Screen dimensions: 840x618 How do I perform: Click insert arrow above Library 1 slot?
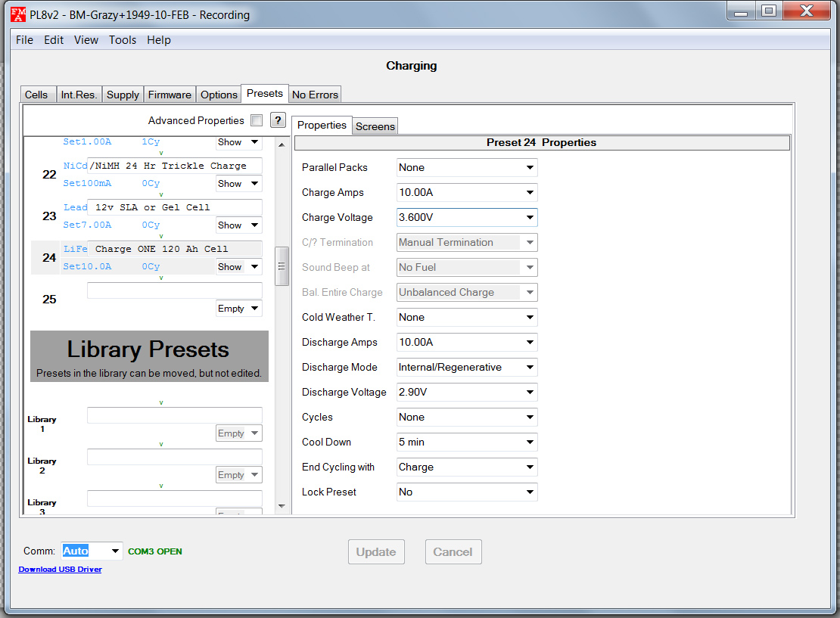[161, 402]
